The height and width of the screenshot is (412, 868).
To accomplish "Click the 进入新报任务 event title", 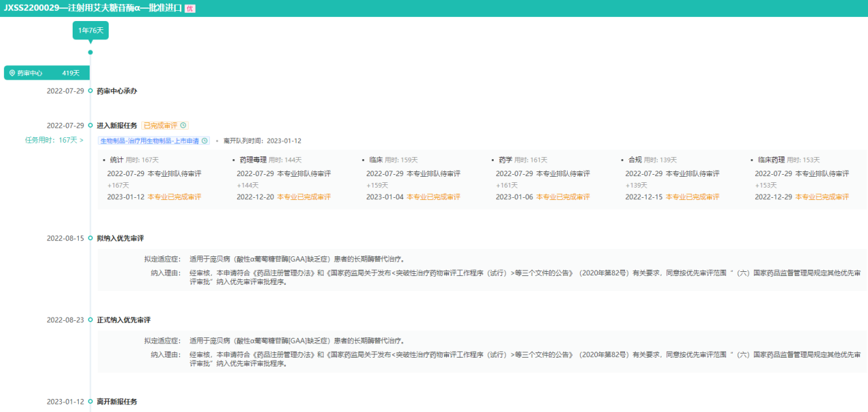I will pos(117,126).
